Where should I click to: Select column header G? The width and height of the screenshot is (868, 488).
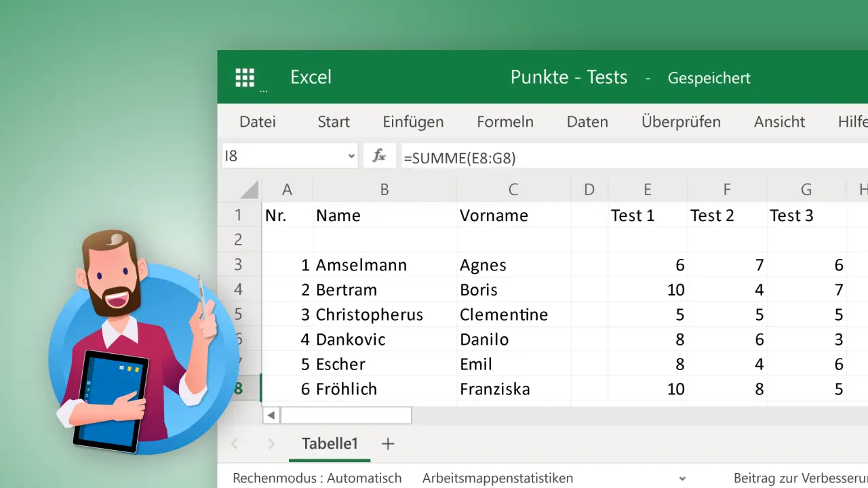(806, 190)
